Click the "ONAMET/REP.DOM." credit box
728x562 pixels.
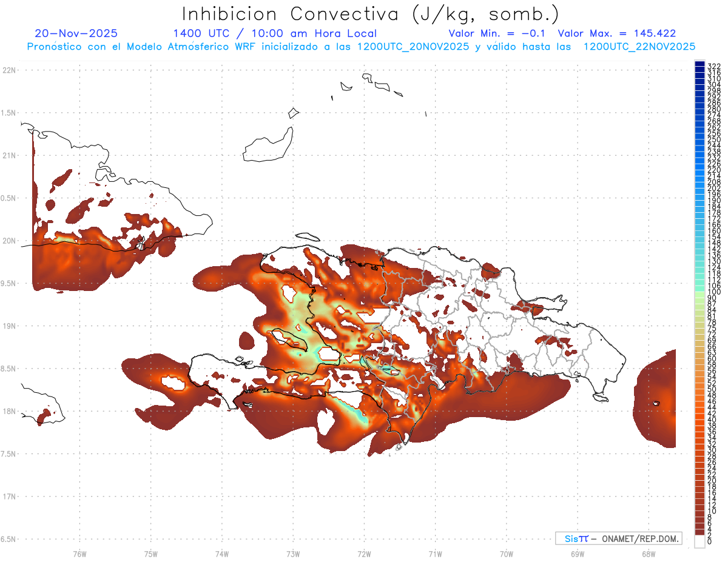pos(618,538)
